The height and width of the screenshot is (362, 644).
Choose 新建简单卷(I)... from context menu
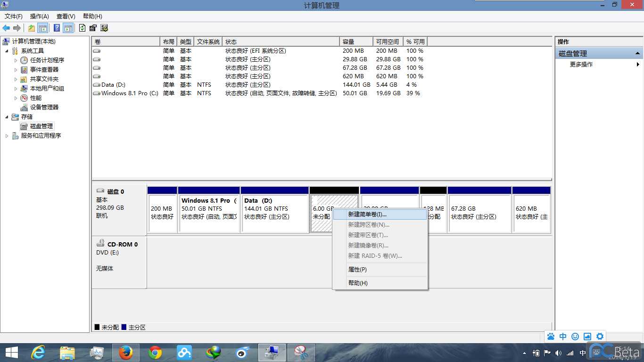[380, 214]
